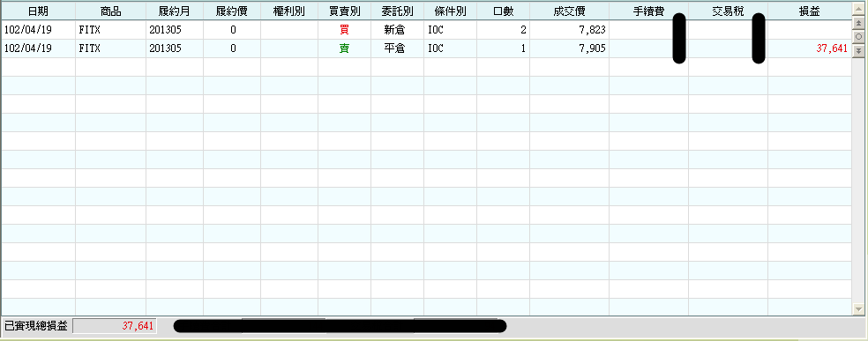Sort by 成交價 column header
Viewport: 868px width, 341px height.
point(569,11)
